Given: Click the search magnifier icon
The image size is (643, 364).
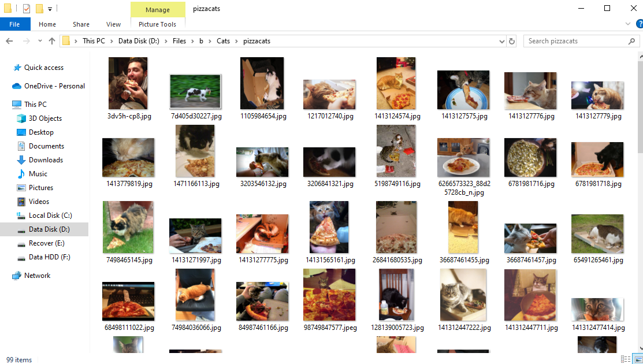Looking at the screenshot, I should tap(631, 41).
